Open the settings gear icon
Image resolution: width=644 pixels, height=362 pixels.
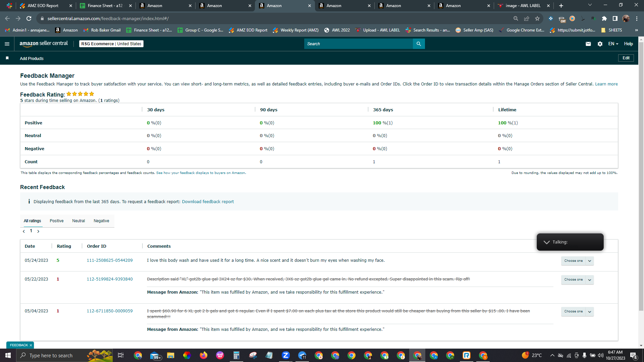tap(600, 44)
